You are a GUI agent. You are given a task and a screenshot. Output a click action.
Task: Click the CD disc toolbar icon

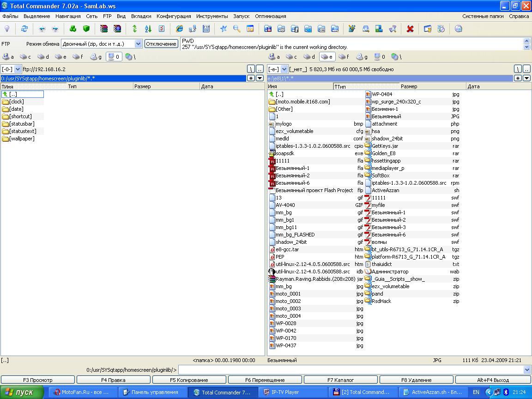(459, 29)
